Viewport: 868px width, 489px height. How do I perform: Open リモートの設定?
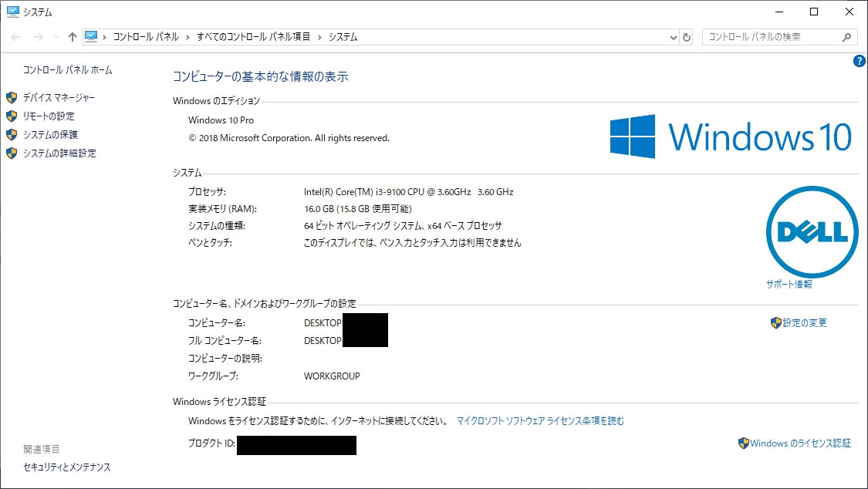point(48,116)
